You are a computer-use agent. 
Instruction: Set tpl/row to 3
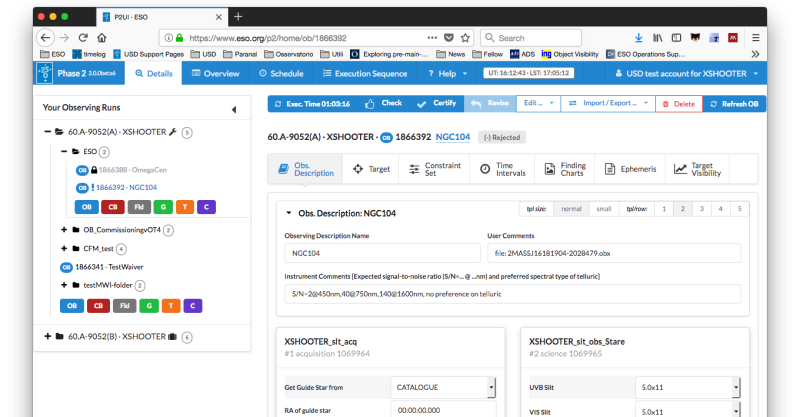pos(705,209)
